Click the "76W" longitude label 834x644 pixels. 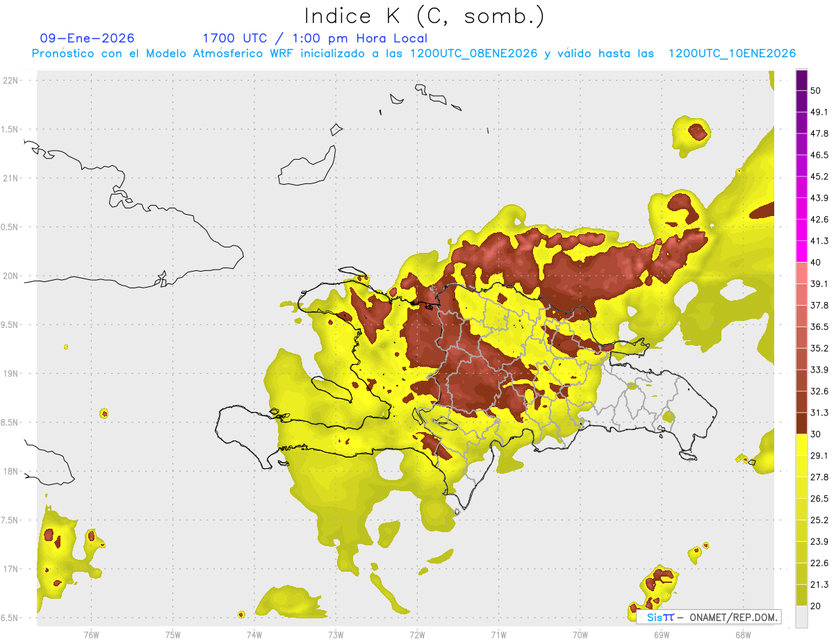(x=91, y=635)
